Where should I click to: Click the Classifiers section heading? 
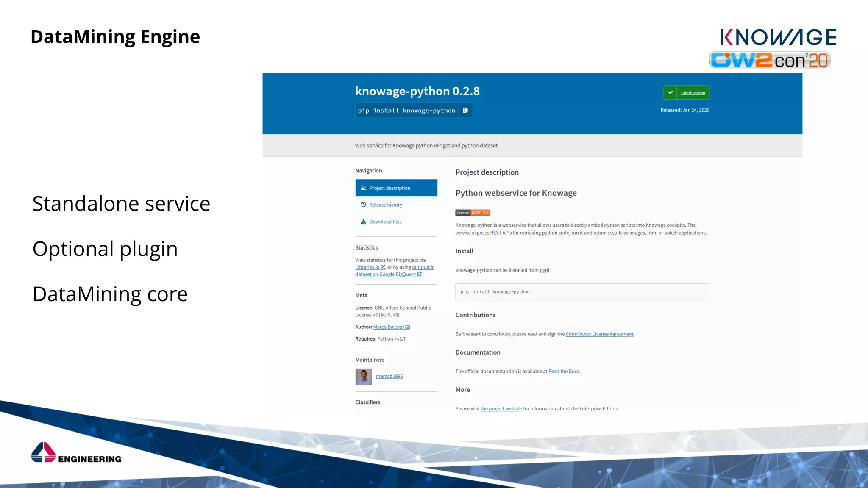coord(368,402)
